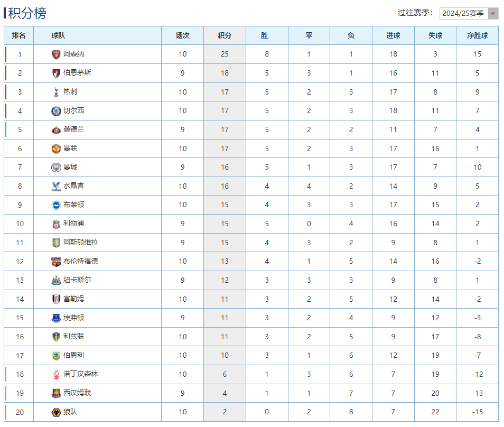Click the 积分 column header

(225, 35)
